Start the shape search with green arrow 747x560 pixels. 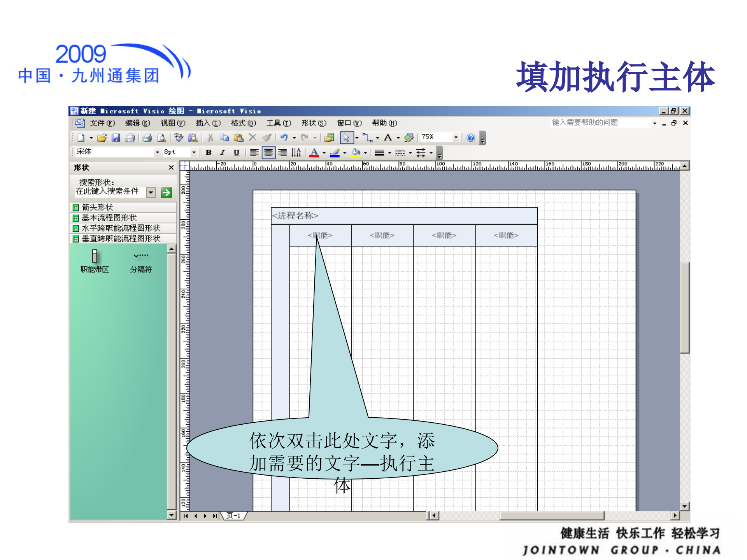point(167,192)
